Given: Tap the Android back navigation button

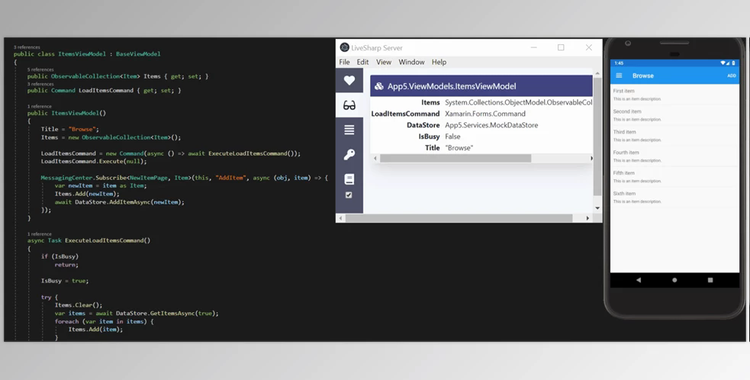Looking at the screenshot, I should [639, 280].
